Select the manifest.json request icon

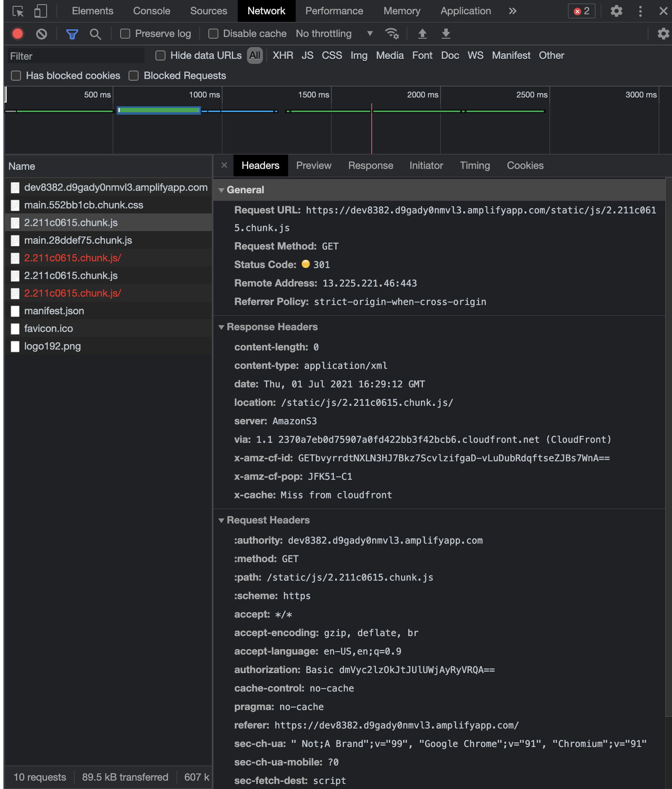point(15,311)
